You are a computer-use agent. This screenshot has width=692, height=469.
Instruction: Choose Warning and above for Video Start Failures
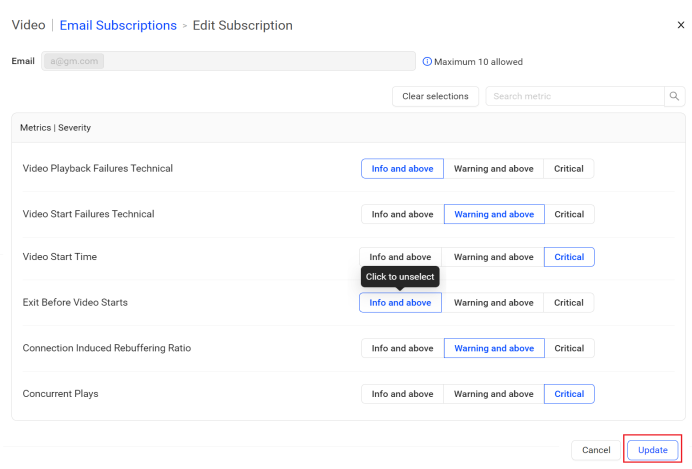(494, 214)
